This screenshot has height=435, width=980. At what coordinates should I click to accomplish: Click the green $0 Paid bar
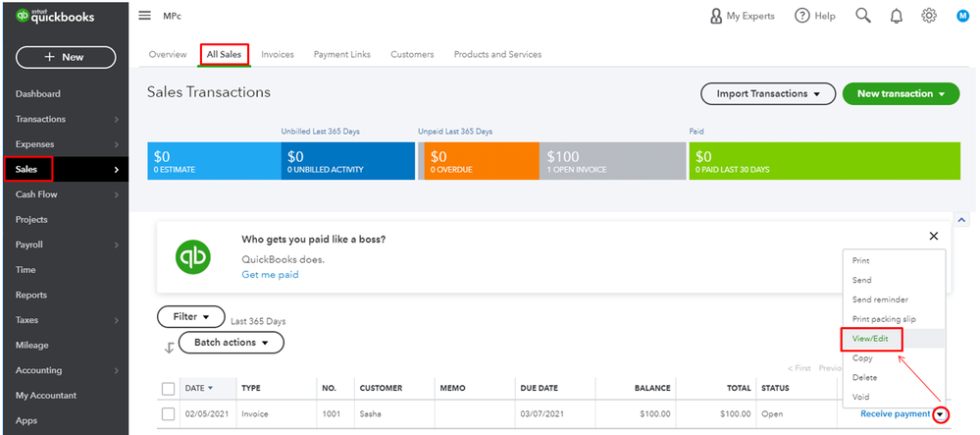(x=824, y=161)
